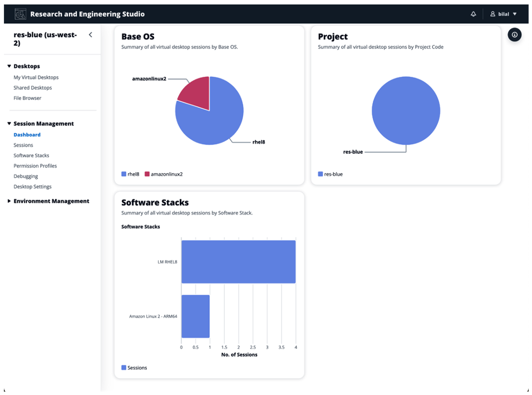Open Permission Profiles
Screen dimensions: 532x395
click(35, 165)
